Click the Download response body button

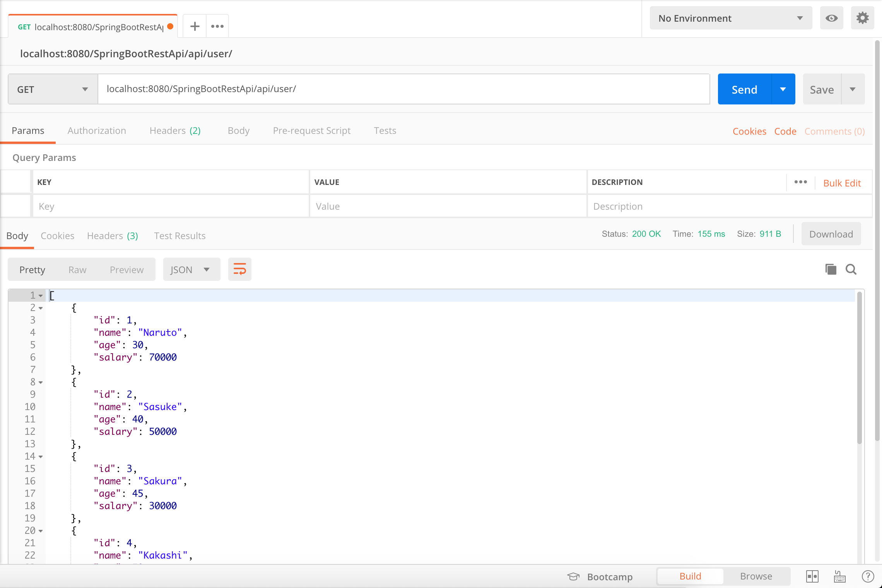pos(831,234)
